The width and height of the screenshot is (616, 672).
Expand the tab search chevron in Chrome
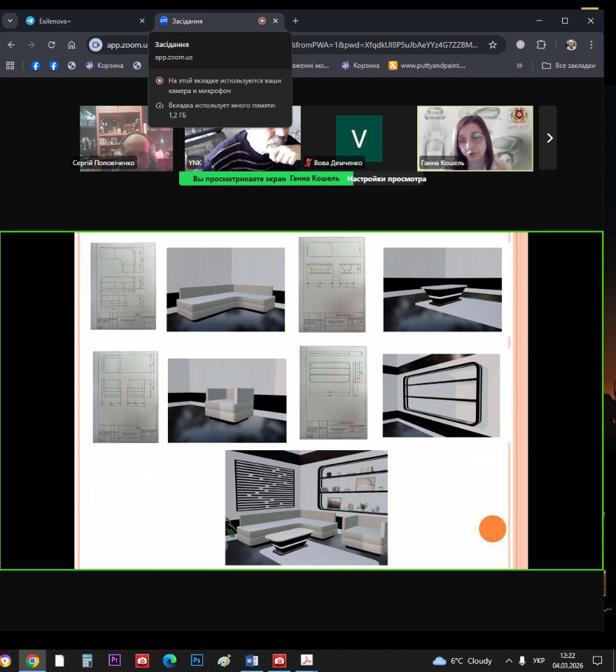coord(10,21)
